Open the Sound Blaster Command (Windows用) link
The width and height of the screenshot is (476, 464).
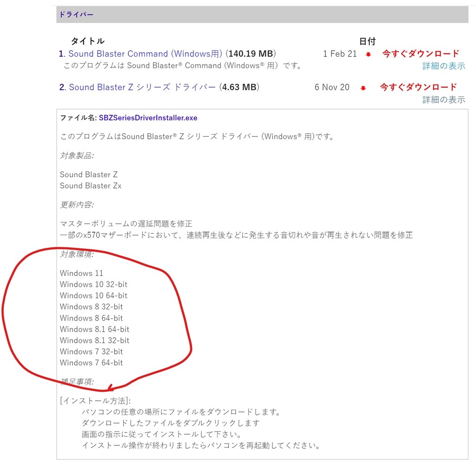(145, 54)
